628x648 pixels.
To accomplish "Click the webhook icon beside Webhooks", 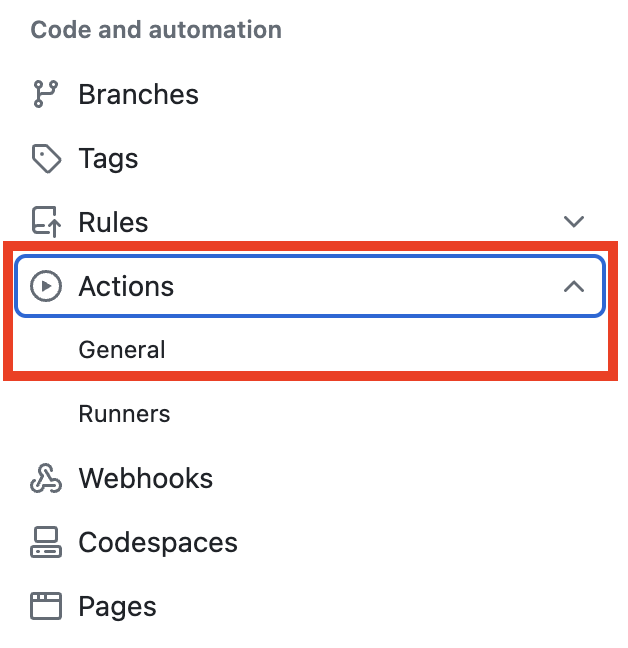I will click(46, 478).
